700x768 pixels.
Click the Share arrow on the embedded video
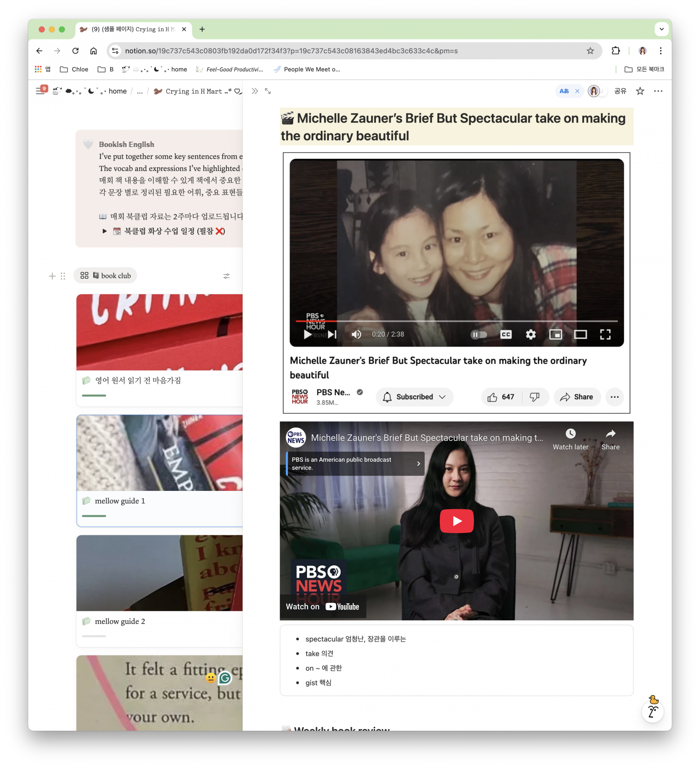[610, 434]
